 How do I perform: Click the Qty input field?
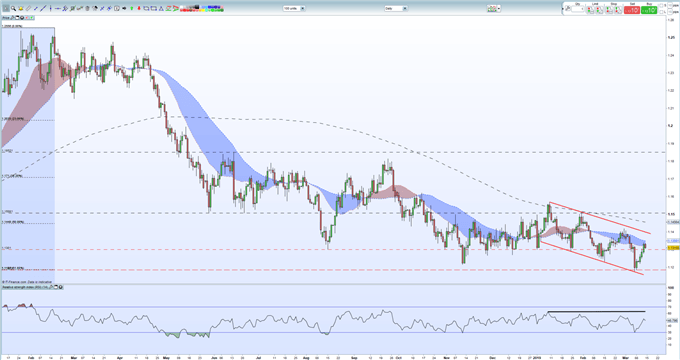click(x=578, y=9)
